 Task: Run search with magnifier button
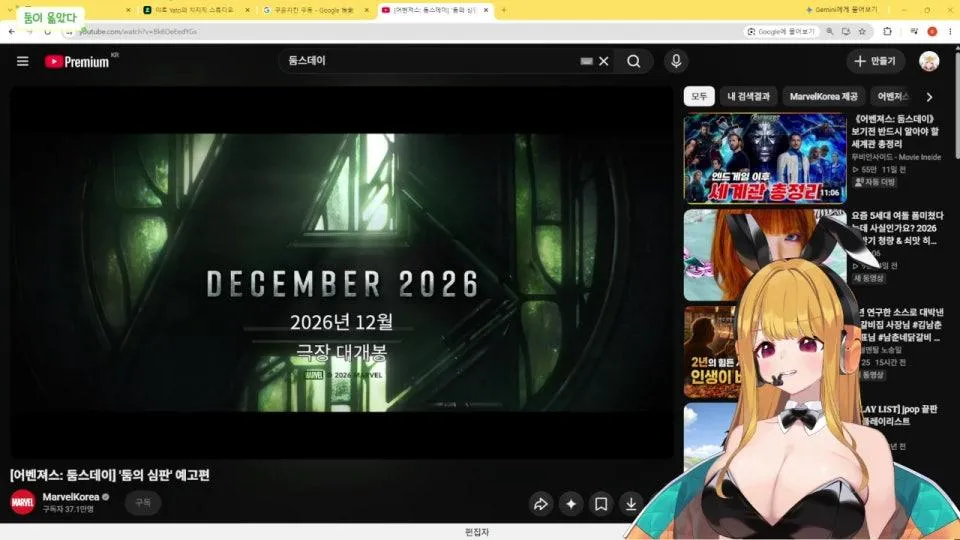click(x=634, y=61)
